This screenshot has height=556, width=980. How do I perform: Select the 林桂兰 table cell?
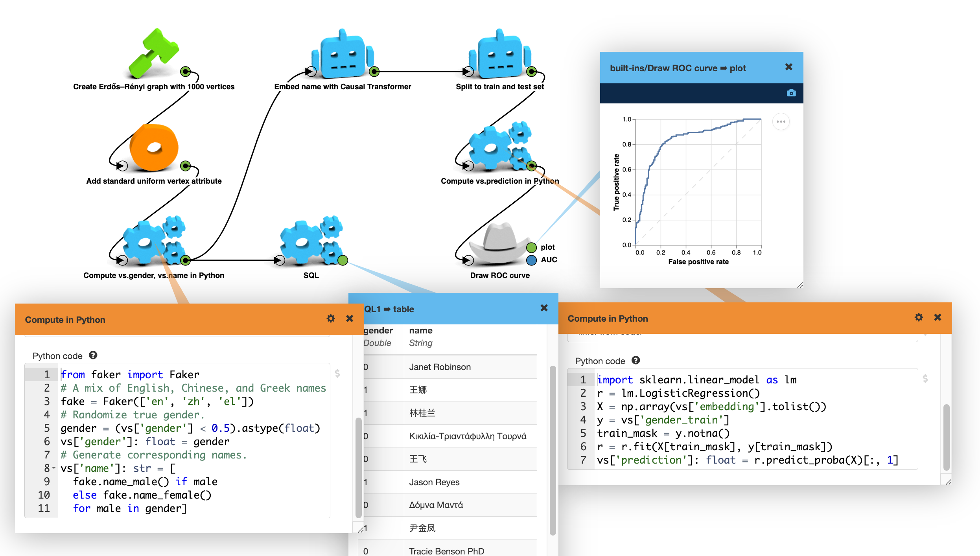point(470,413)
